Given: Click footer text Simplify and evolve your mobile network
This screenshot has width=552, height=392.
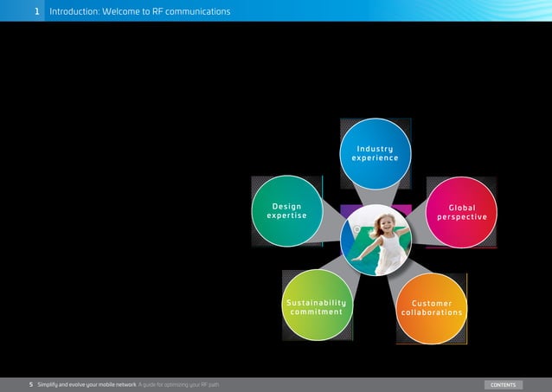Looking at the screenshot, I should [x=87, y=384].
